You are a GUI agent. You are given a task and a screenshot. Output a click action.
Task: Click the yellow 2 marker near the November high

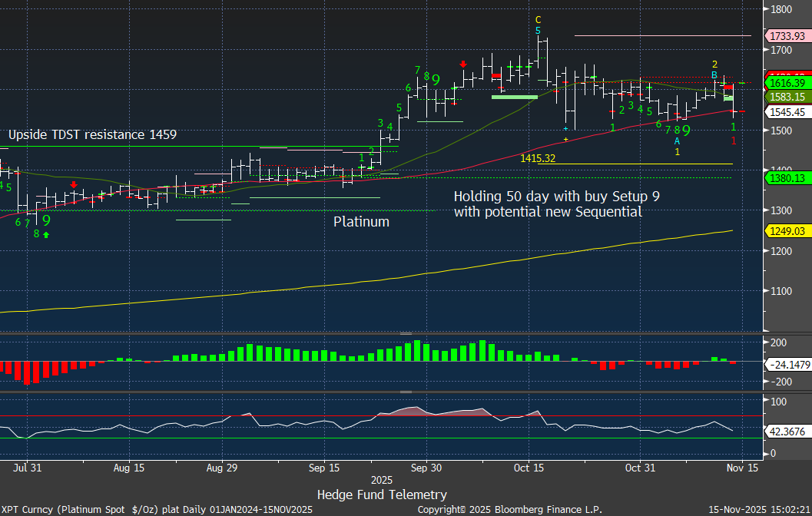[714, 64]
